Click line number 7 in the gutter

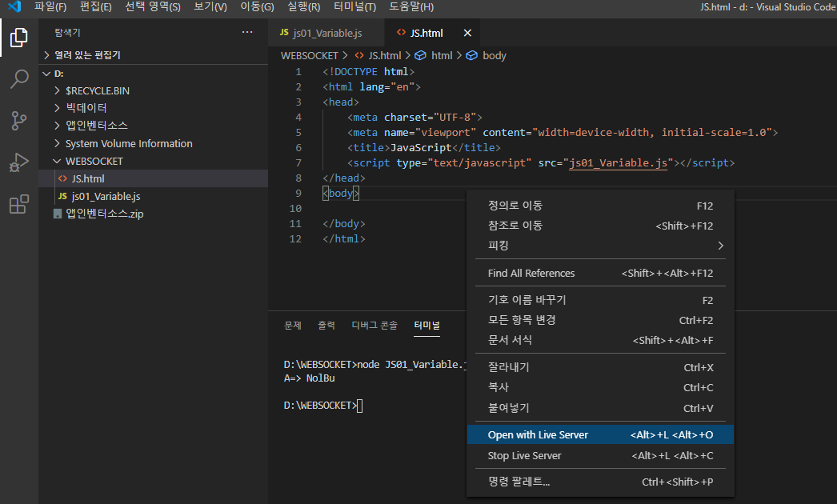(298, 163)
